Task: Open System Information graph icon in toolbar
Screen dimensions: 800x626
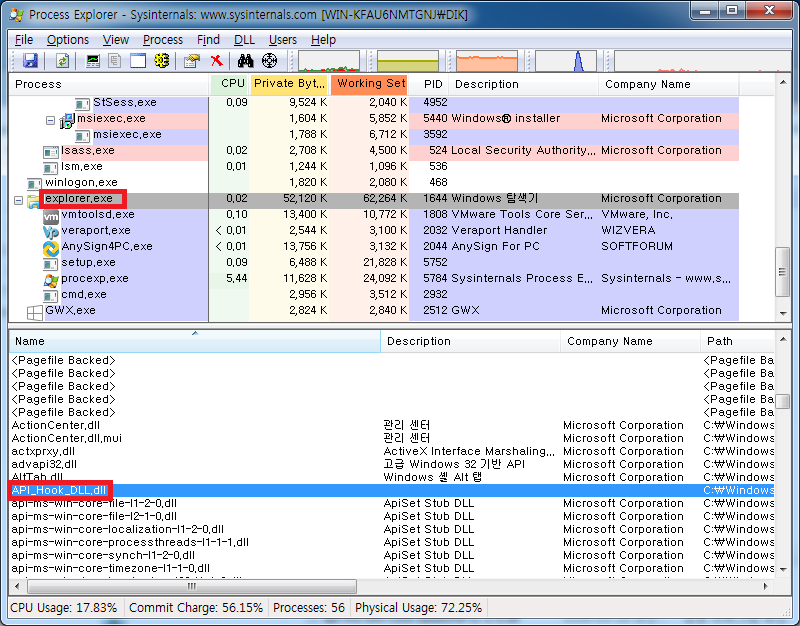Action: point(93,61)
